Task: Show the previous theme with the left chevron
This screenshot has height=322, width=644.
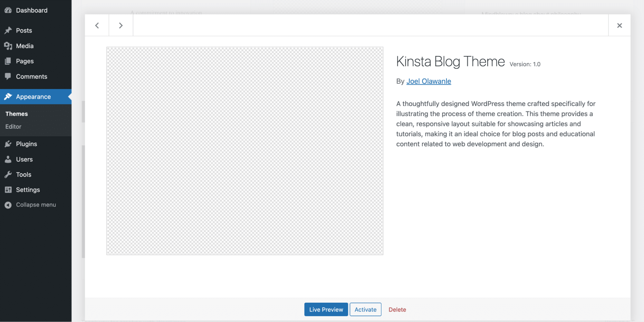Action: pyautogui.click(x=97, y=25)
